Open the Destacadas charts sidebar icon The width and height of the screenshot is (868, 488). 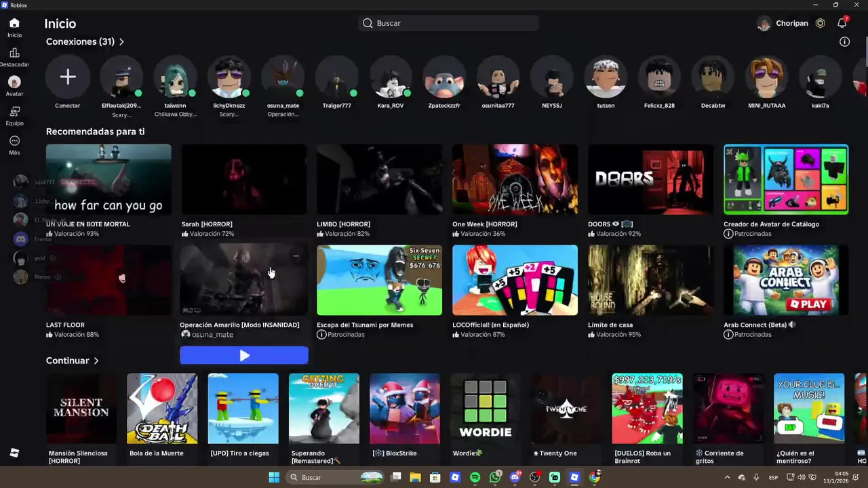[x=14, y=53]
